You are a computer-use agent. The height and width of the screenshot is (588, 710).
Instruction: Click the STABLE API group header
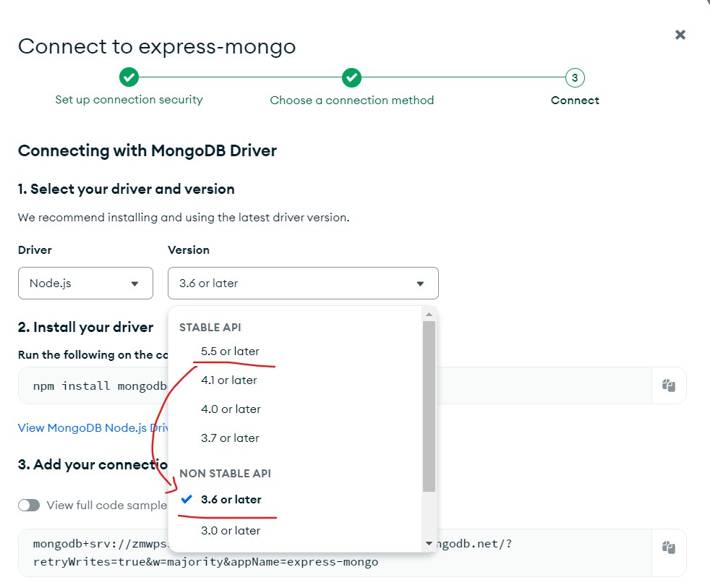tap(210, 327)
